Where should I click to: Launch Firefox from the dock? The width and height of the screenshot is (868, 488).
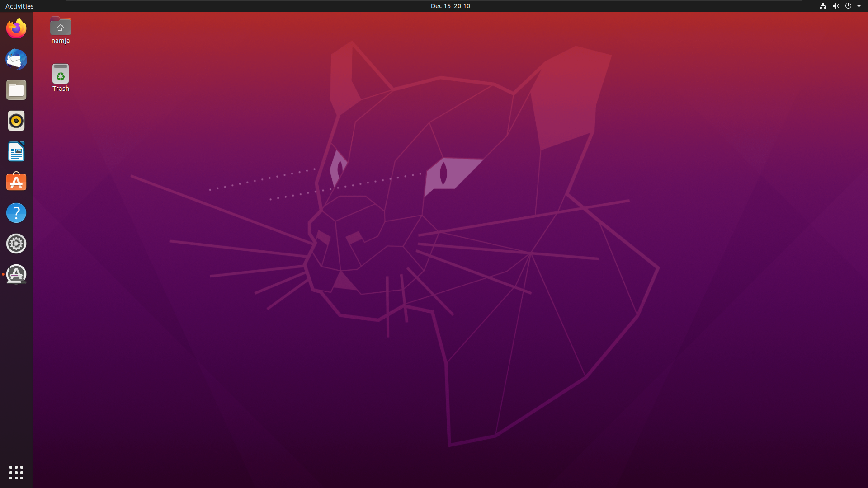coord(16,28)
